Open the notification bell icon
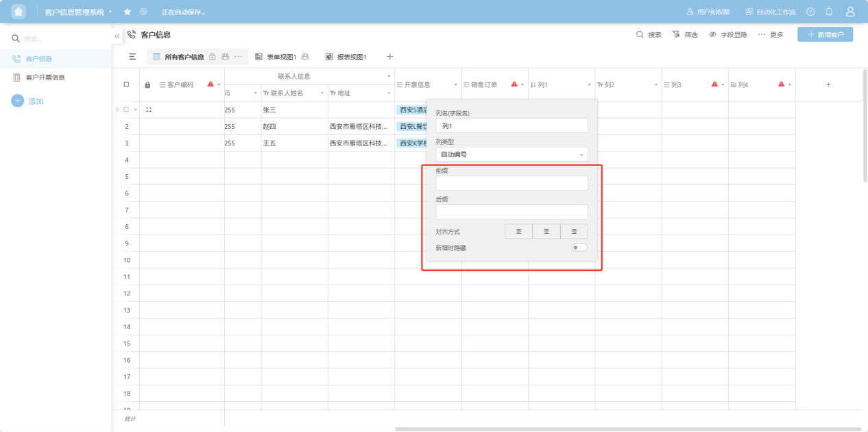 (829, 12)
